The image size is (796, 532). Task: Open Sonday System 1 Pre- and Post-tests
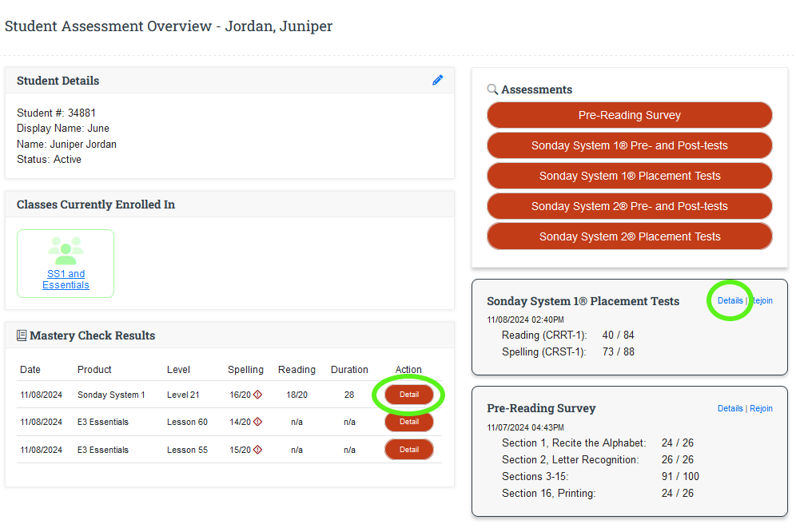coord(629,145)
